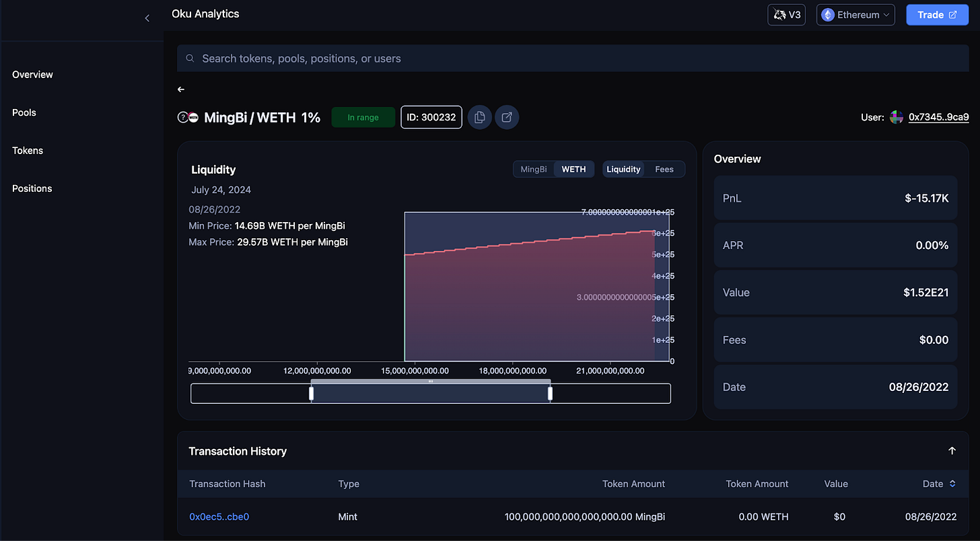This screenshot has height=541, width=980.
Task: Click the question mark icon beside MingBi/WETH
Action: (x=182, y=117)
